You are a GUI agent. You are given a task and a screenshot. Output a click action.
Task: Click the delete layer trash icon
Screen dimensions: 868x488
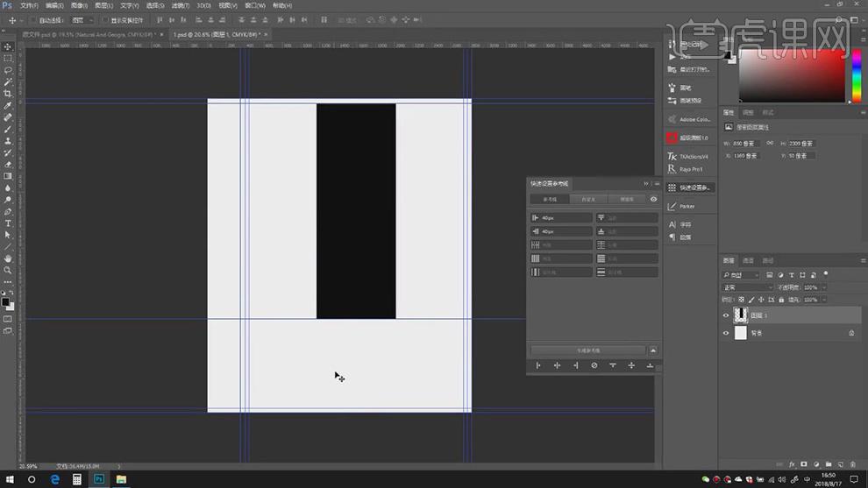click(853, 465)
